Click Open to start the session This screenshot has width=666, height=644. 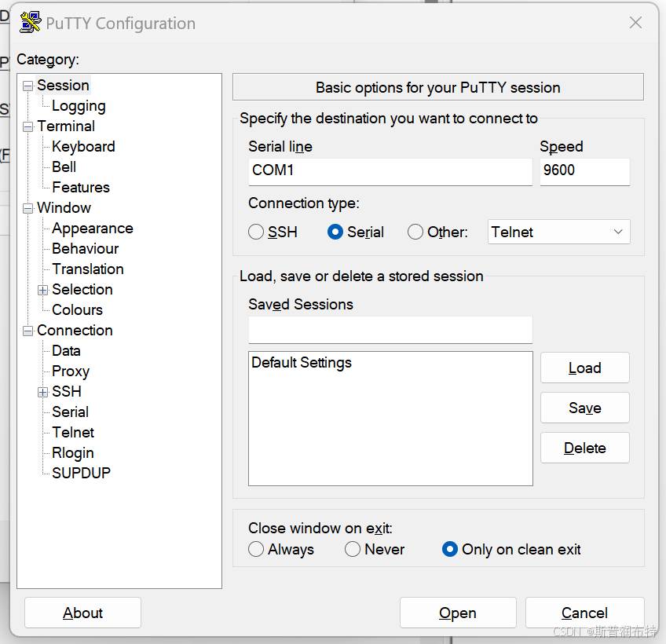457,613
